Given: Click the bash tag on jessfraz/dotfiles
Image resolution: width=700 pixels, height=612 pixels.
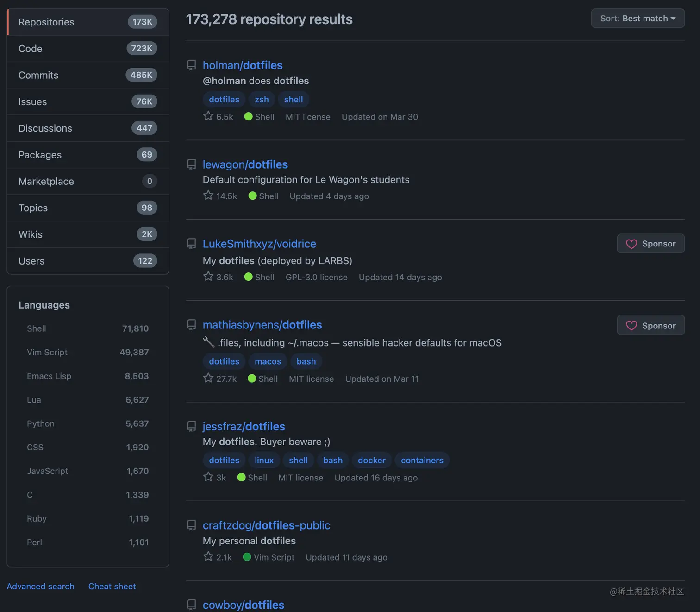Looking at the screenshot, I should [x=333, y=461].
